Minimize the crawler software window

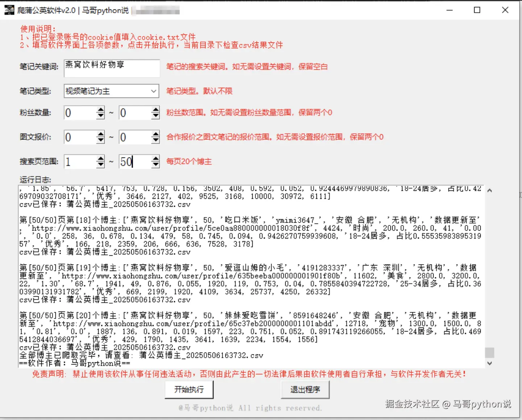449,10
